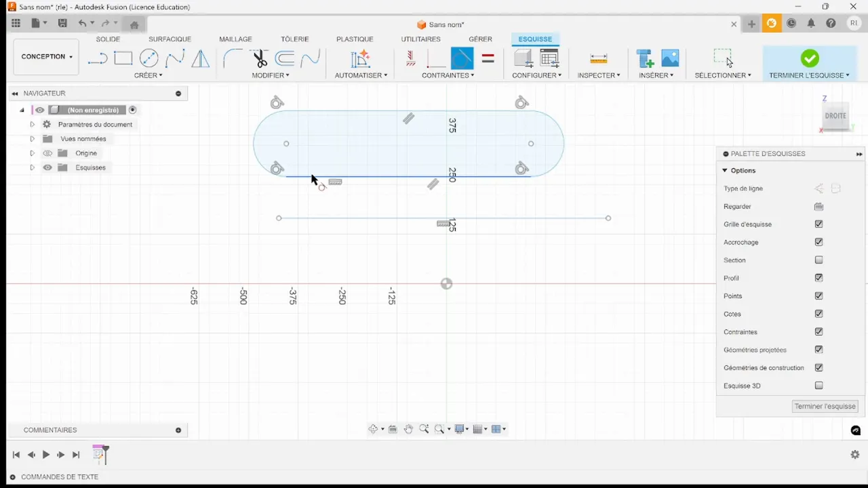The image size is (868, 488).
Task: Select the Equal constraint icon
Action: (x=488, y=59)
